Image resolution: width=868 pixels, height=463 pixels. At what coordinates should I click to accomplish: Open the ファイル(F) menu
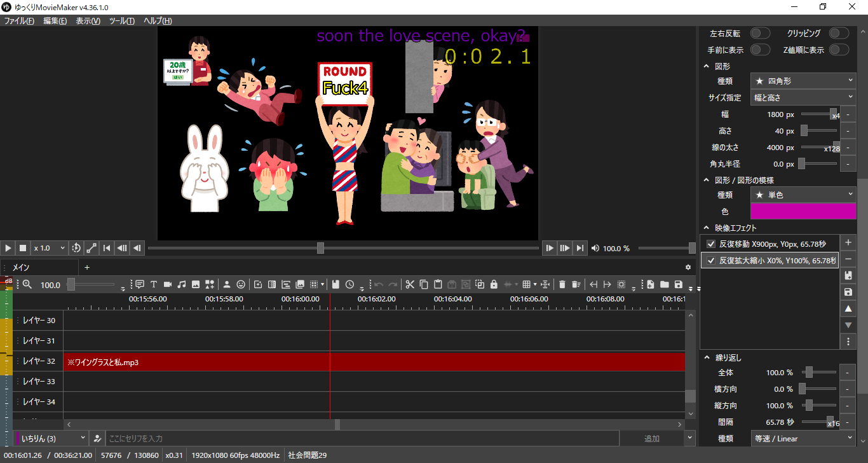click(19, 21)
